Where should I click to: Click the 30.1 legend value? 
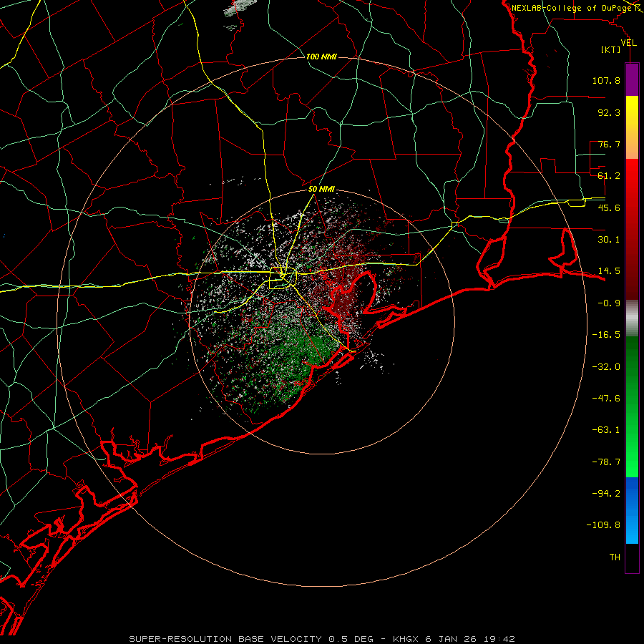(609, 240)
